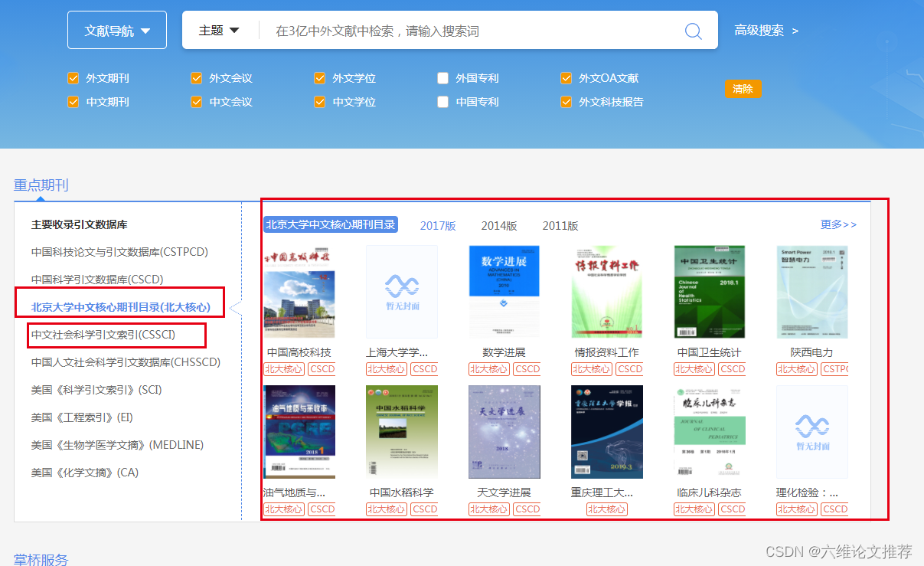Uncheck the 外文学位 checkbox
Viewport: 924px width, 566px height.
click(320, 78)
